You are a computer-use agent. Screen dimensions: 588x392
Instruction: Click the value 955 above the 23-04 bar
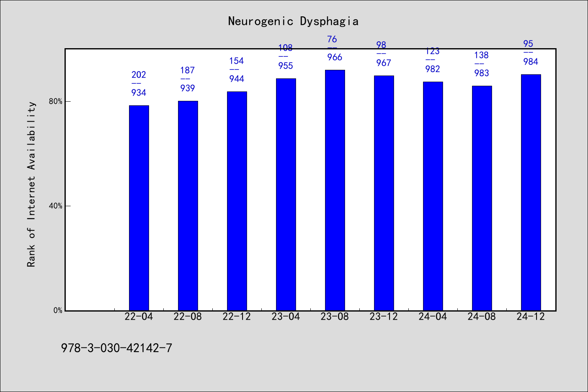point(286,66)
